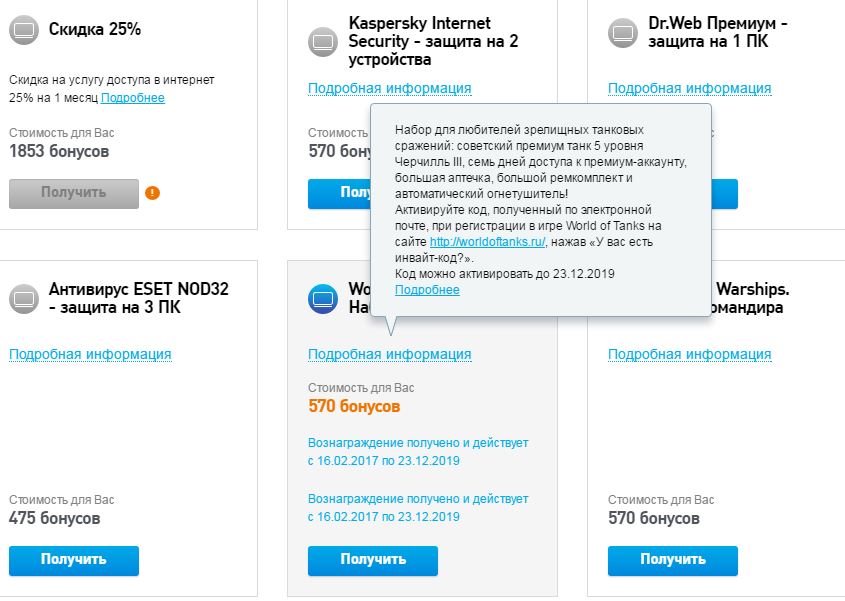
Task: Click Подробная информация in the World of Tanks card
Action: 389,354
